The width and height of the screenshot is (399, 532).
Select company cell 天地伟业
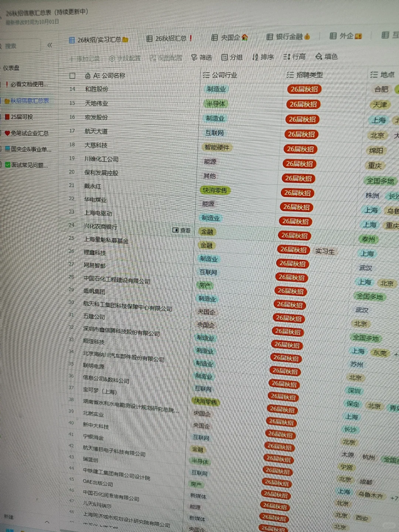tap(96, 103)
